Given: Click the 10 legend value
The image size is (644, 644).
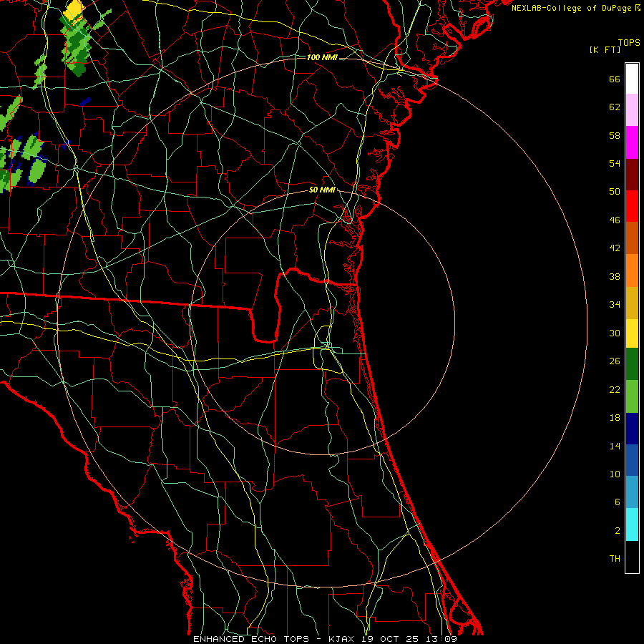Looking at the screenshot, I should point(615,474).
